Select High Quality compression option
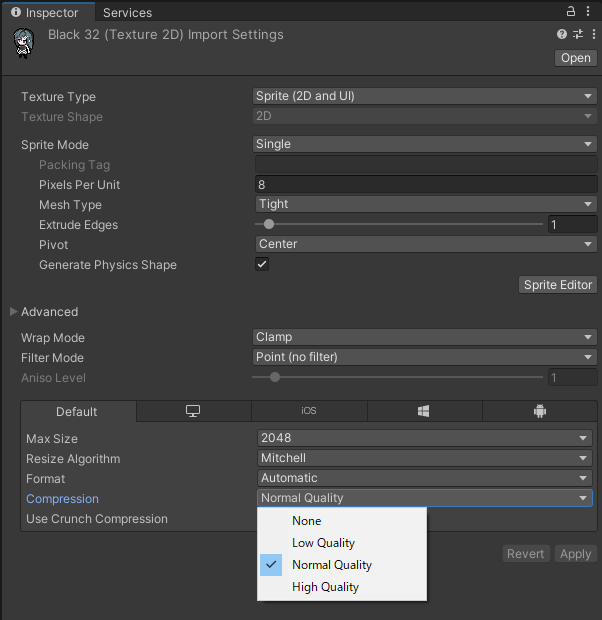The width and height of the screenshot is (602, 620). point(325,587)
